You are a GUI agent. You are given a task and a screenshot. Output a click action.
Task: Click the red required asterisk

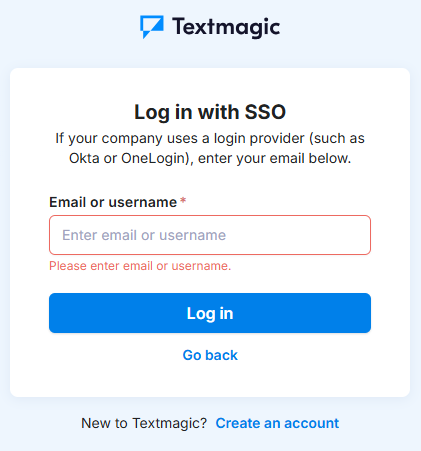click(183, 200)
